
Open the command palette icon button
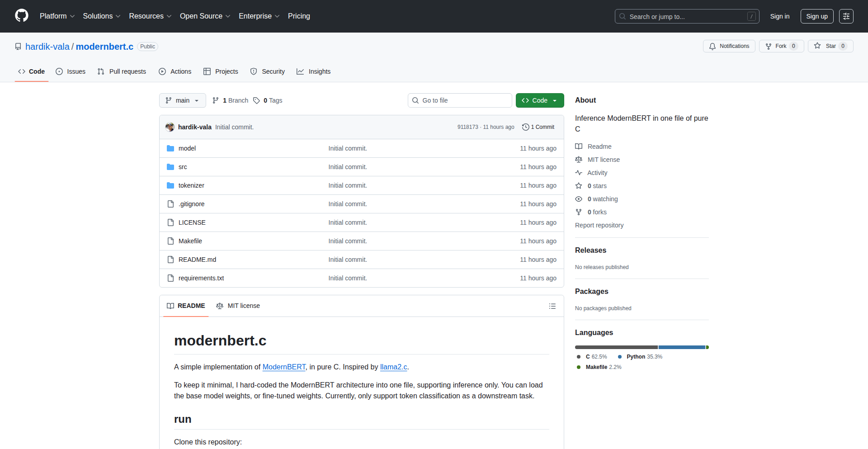tap(846, 16)
